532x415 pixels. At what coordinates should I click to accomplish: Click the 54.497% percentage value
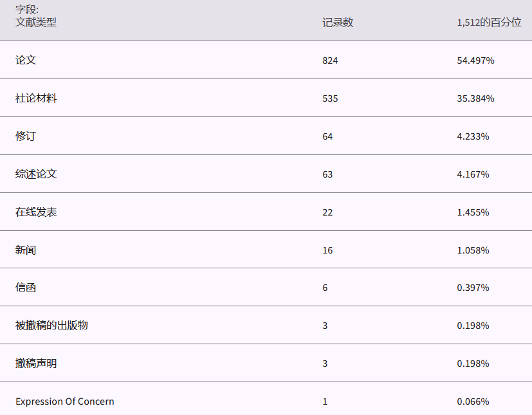tap(475, 60)
